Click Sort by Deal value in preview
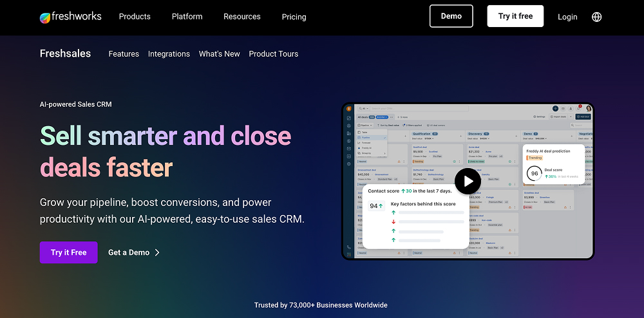644x318 pixels. point(388,125)
